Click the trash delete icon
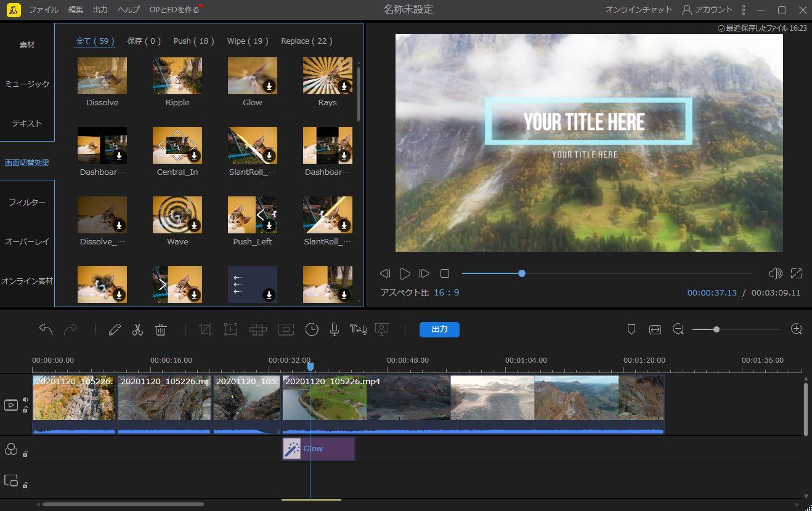Image resolution: width=812 pixels, height=511 pixels. [x=161, y=329]
